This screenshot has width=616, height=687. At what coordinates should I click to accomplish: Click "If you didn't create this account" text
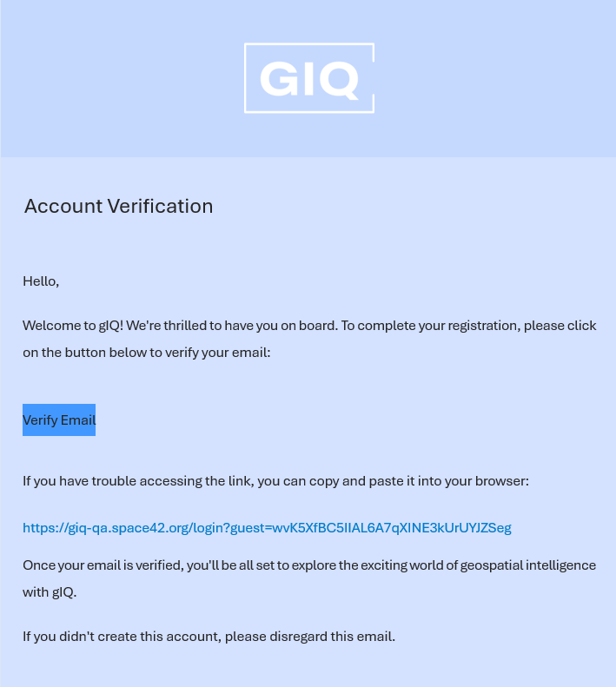coord(121,637)
